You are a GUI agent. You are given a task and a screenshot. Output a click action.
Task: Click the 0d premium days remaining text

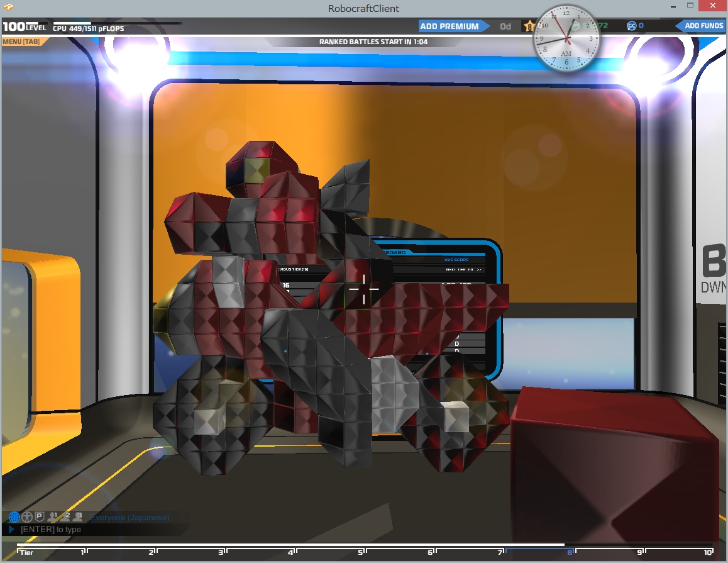[x=505, y=26]
